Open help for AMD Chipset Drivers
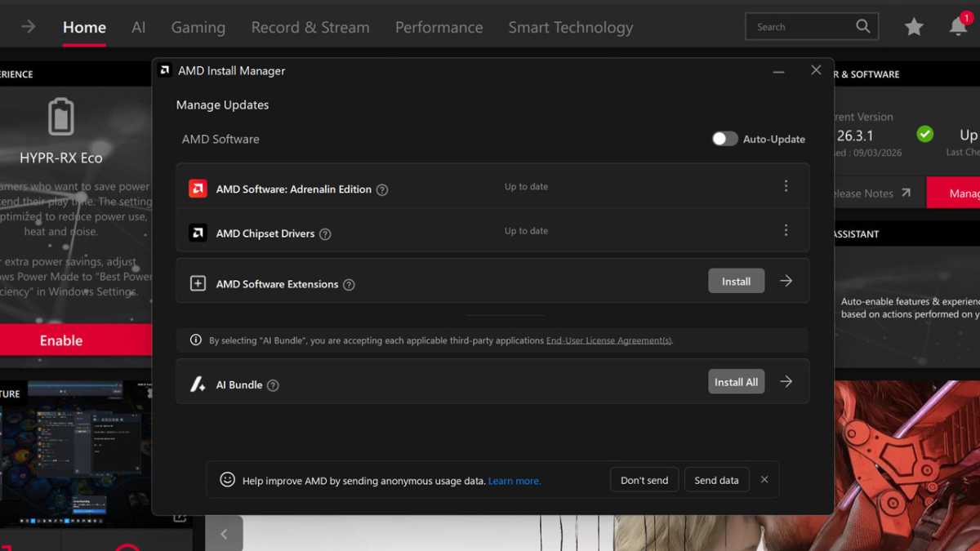980x551 pixels. point(325,233)
